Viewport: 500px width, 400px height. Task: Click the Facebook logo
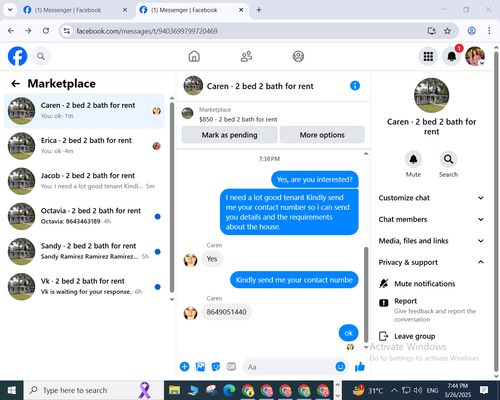[17, 56]
